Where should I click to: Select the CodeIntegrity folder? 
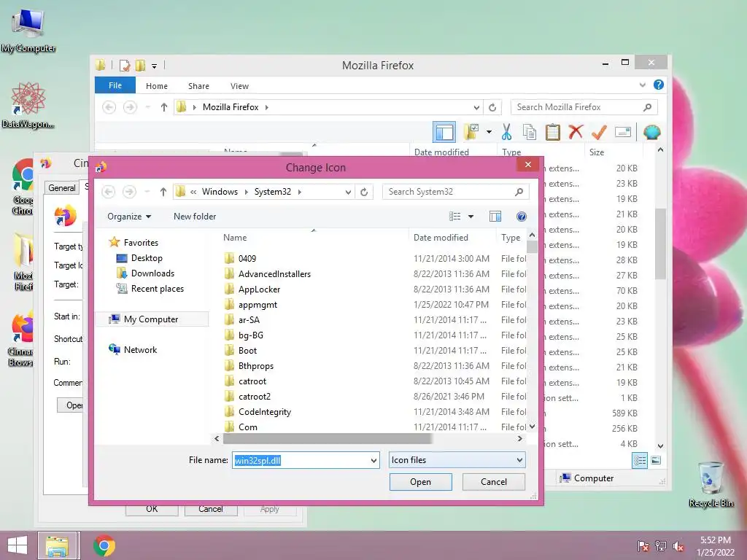(264, 412)
